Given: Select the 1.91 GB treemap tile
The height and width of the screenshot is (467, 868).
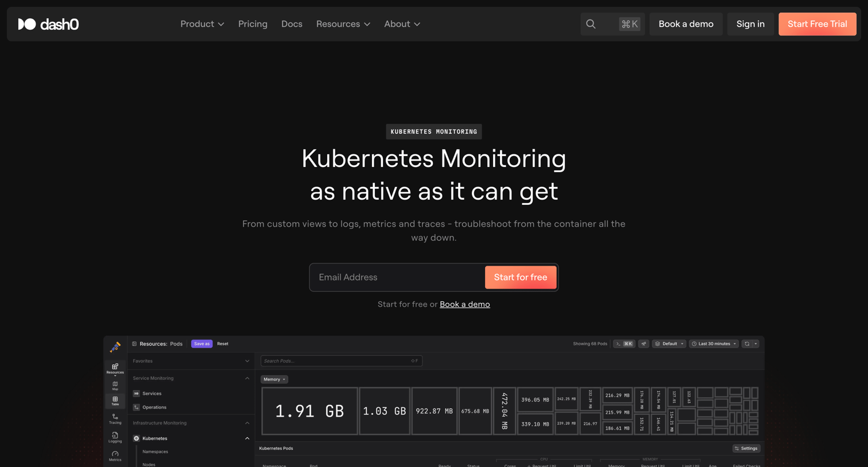Looking at the screenshot, I should click(x=309, y=411).
